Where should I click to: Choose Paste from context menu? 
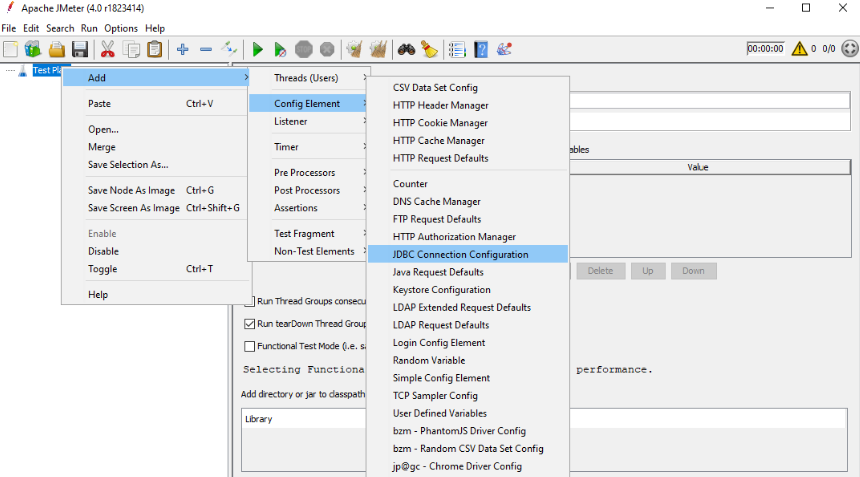[x=156, y=104]
